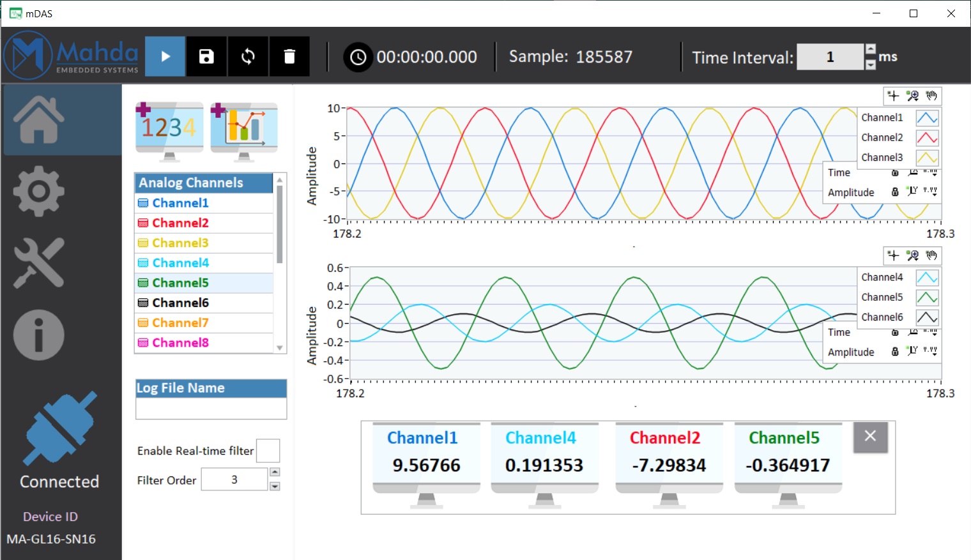Select Channel7 in Analog Channels list

[x=204, y=322]
